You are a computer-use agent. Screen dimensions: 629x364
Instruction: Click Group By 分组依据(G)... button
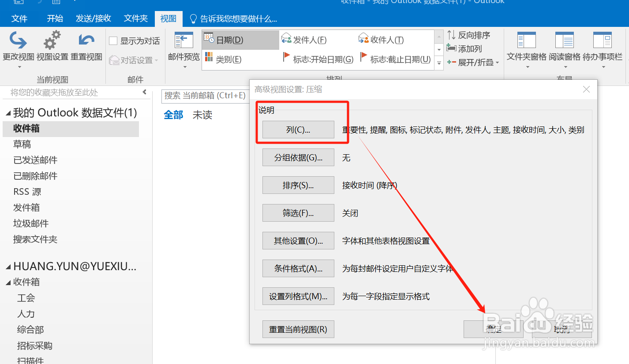coord(298,157)
